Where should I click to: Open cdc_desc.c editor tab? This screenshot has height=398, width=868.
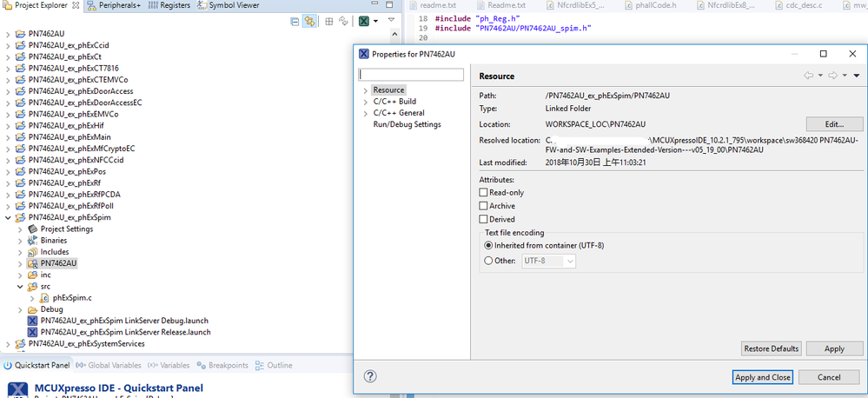[x=798, y=5]
